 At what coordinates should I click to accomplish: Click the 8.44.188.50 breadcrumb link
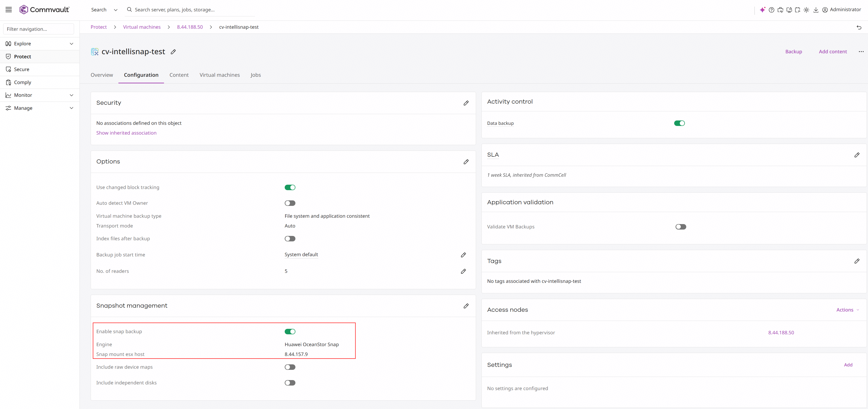[190, 27]
